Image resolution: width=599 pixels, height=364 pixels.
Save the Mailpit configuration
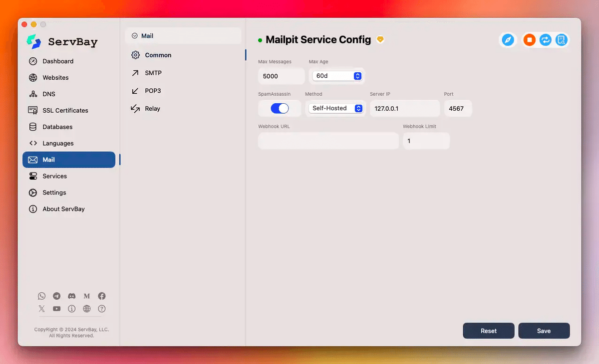pyautogui.click(x=544, y=331)
